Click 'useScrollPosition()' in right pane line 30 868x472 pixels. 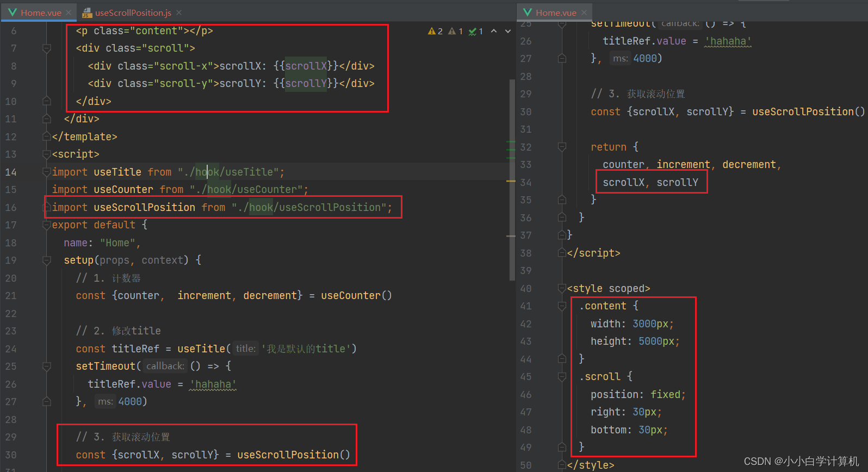809,112
